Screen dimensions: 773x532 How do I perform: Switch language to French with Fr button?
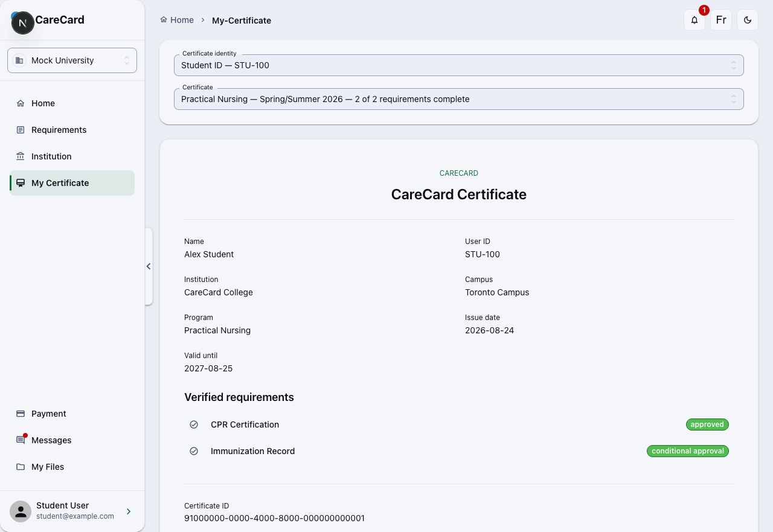coord(721,20)
